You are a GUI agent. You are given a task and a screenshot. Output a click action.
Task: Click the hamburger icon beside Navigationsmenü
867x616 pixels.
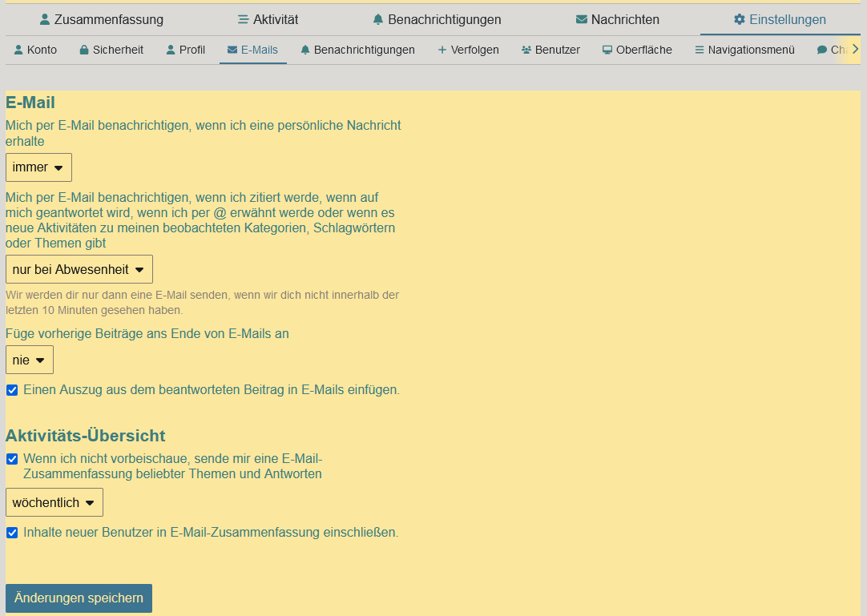coord(700,50)
